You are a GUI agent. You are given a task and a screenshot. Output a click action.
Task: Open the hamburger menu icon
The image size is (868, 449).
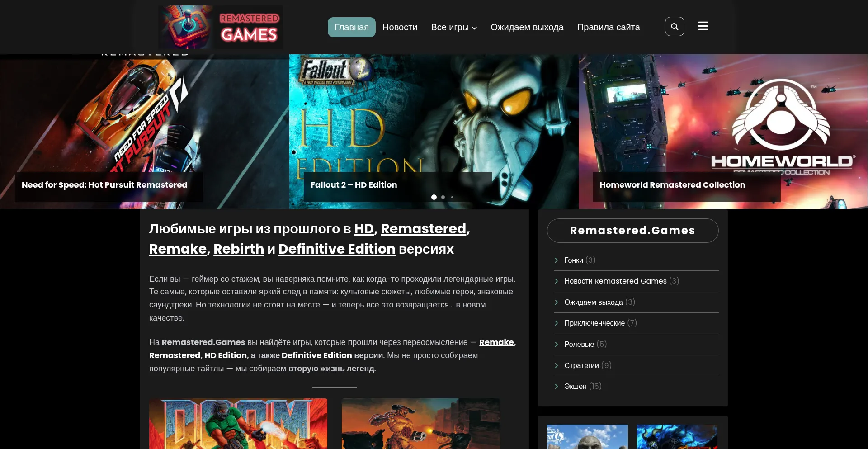tap(703, 26)
